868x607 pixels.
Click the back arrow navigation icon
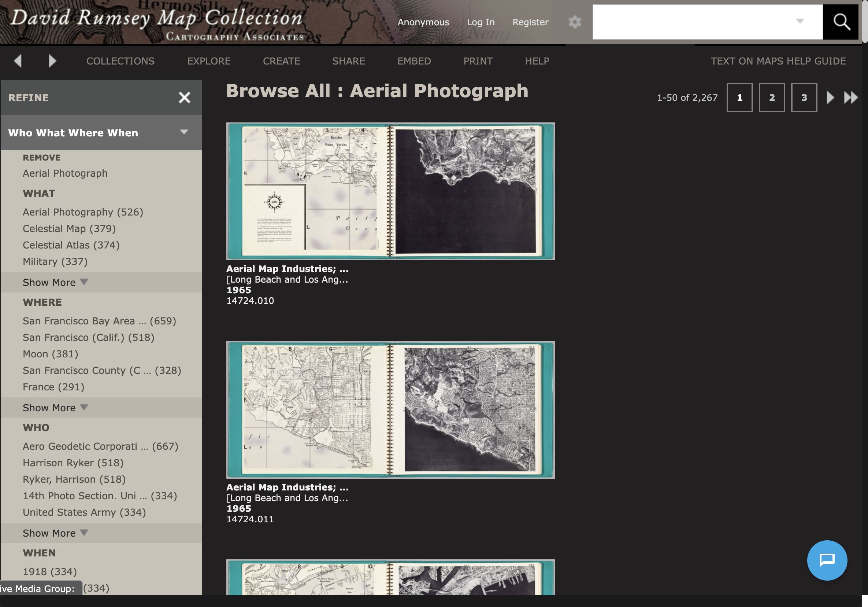[18, 61]
